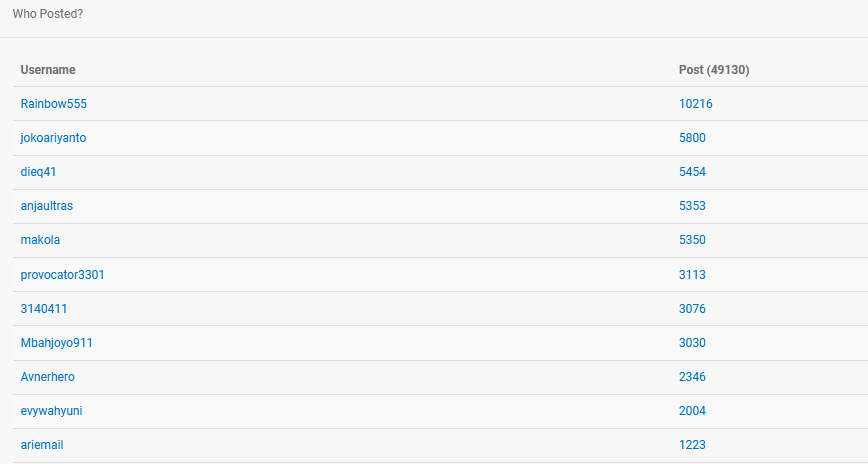Open jokoariyanto user profile
This screenshot has width=868, height=464.
tap(53, 138)
